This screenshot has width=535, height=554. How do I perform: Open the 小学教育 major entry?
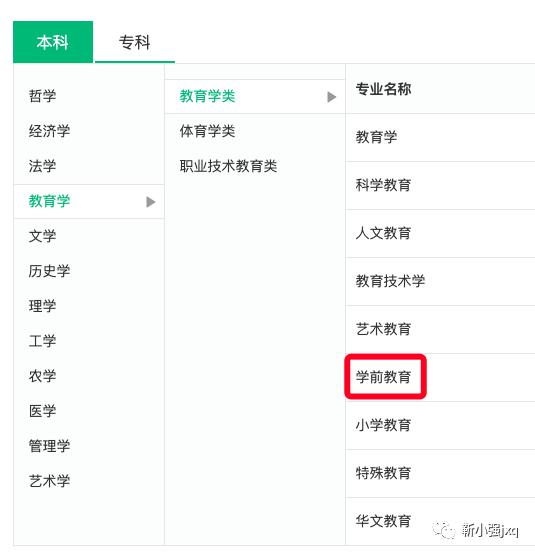point(383,425)
